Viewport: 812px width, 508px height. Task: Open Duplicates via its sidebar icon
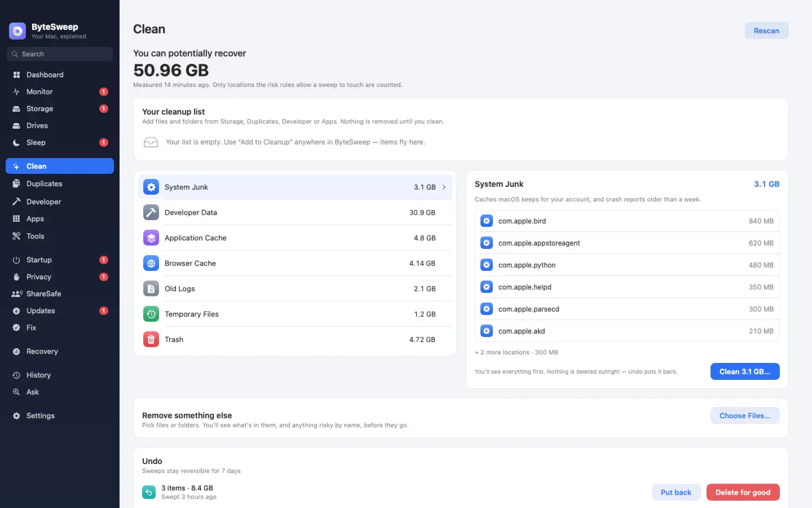point(16,183)
